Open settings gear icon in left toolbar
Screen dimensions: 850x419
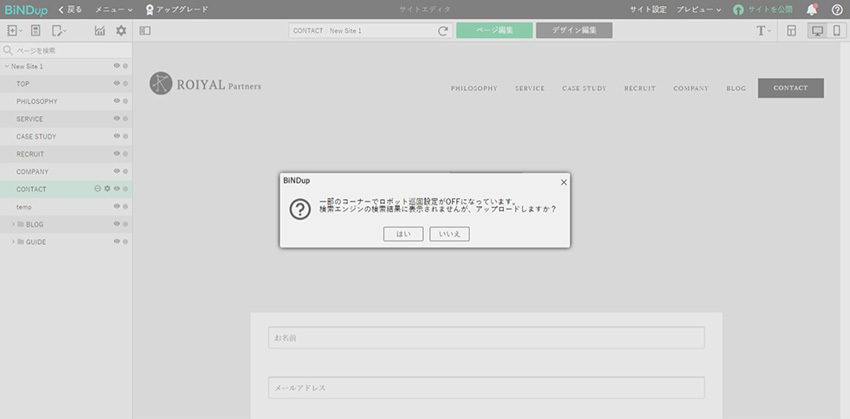121,31
